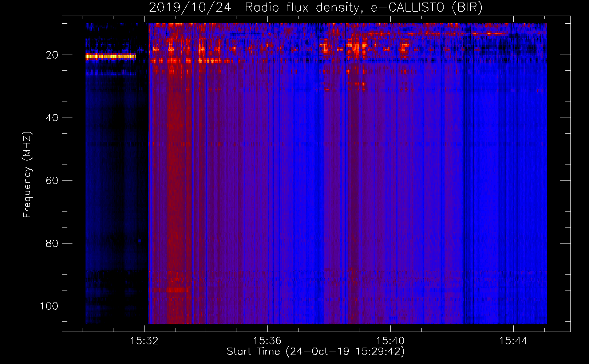This screenshot has height=364, width=589.
Task: Click the "Start Time (24-Oct-19 15:29:42)" label
Action: [x=316, y=352]
